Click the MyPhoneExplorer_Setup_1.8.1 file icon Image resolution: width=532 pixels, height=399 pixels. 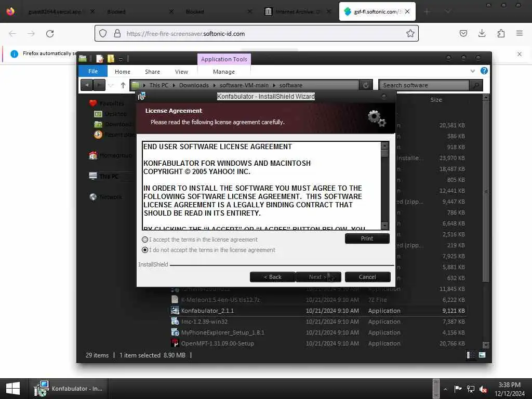[175, 332]
